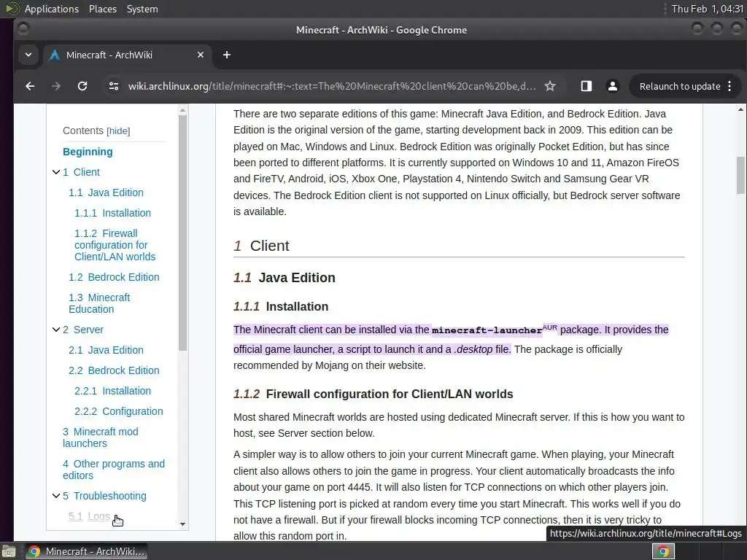Hide the Contents sidebar

[118, 131]
